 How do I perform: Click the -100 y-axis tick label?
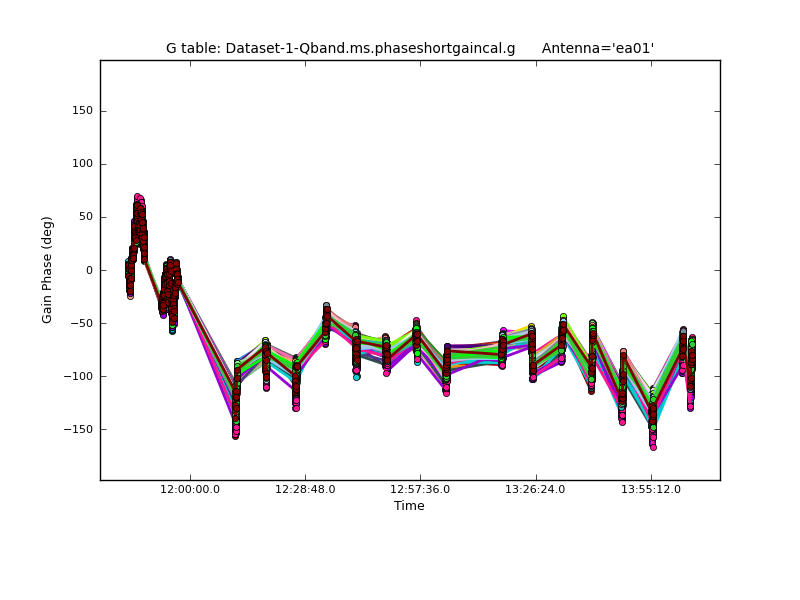tap(79, 376)
